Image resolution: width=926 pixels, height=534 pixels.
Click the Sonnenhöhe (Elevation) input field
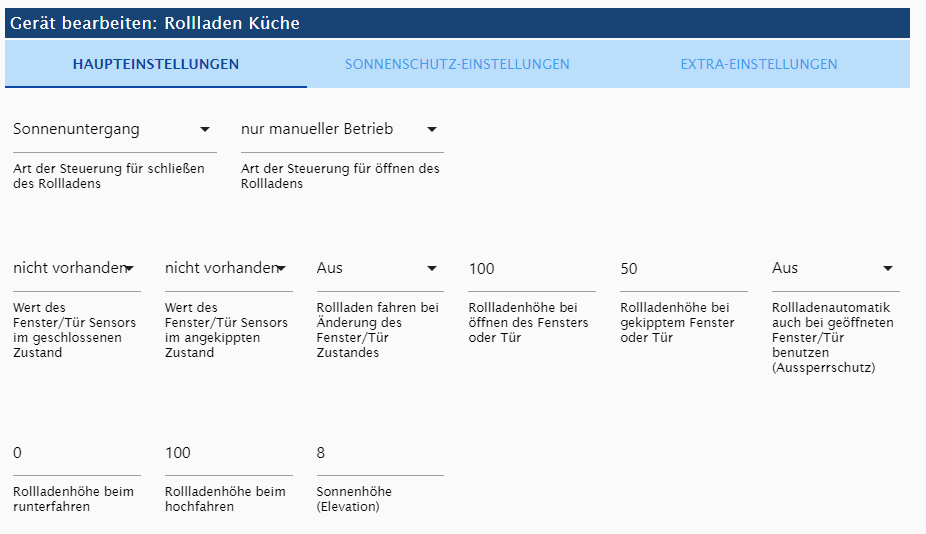click(380, 454)
